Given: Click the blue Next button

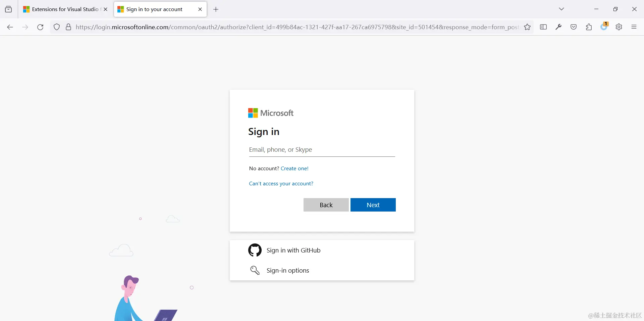Looking at the screenshot, I should click(x=373, y=205).
